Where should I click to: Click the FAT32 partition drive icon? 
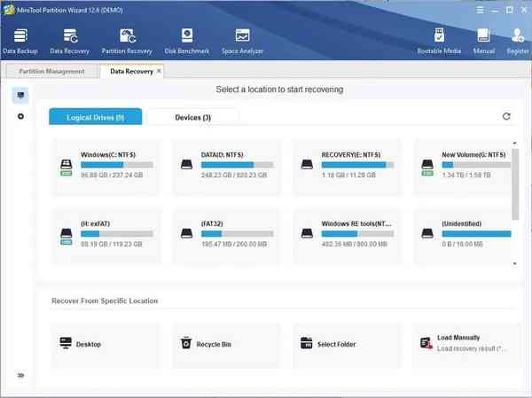[186, 233]
